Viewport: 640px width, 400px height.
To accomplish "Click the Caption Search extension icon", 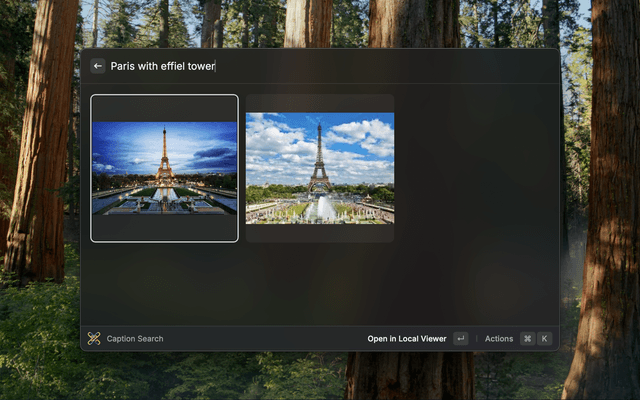I will pos(94,339).
